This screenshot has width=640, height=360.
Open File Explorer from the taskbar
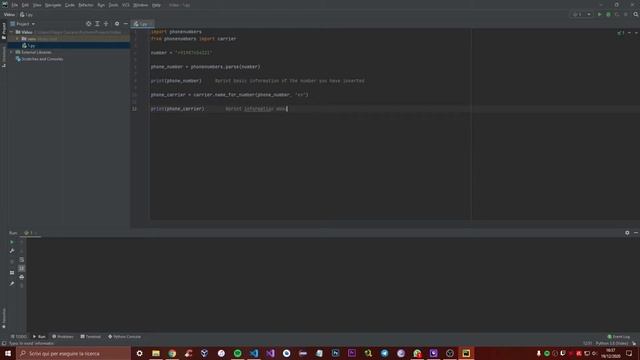click(156, 353)
